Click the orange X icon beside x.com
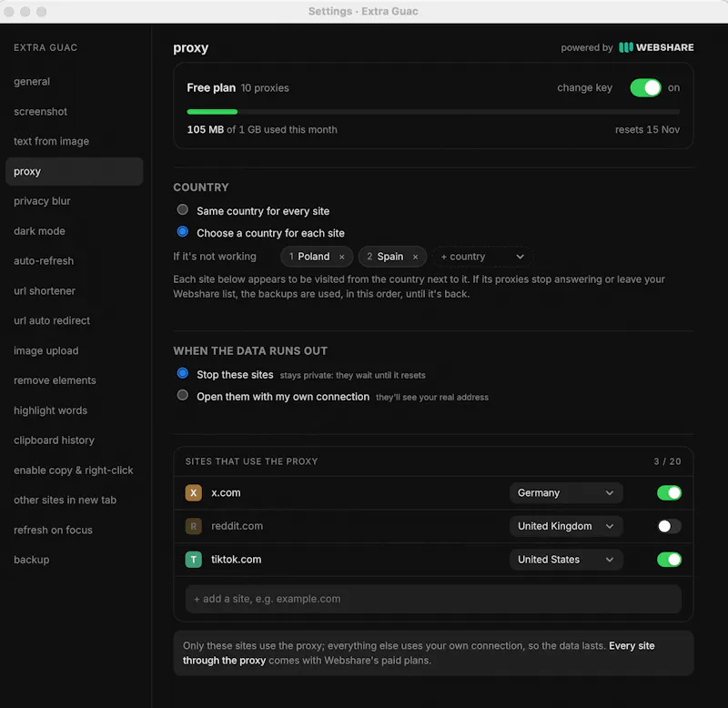Image resolution: width=728 pixels, height=708 pixels. (x=193, y=492)
